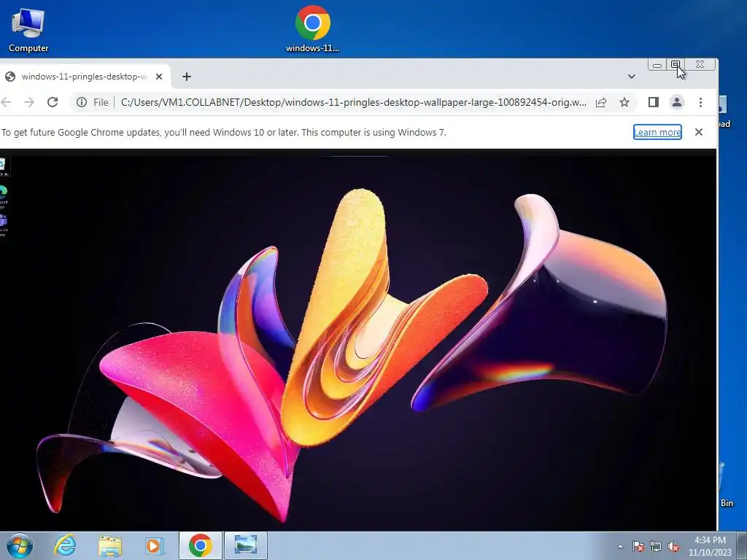Image resolution: width=747 pixels, height=560 pixels.
Task: Launch Windows Media Player from taskbar
Action: click(155, 545)
